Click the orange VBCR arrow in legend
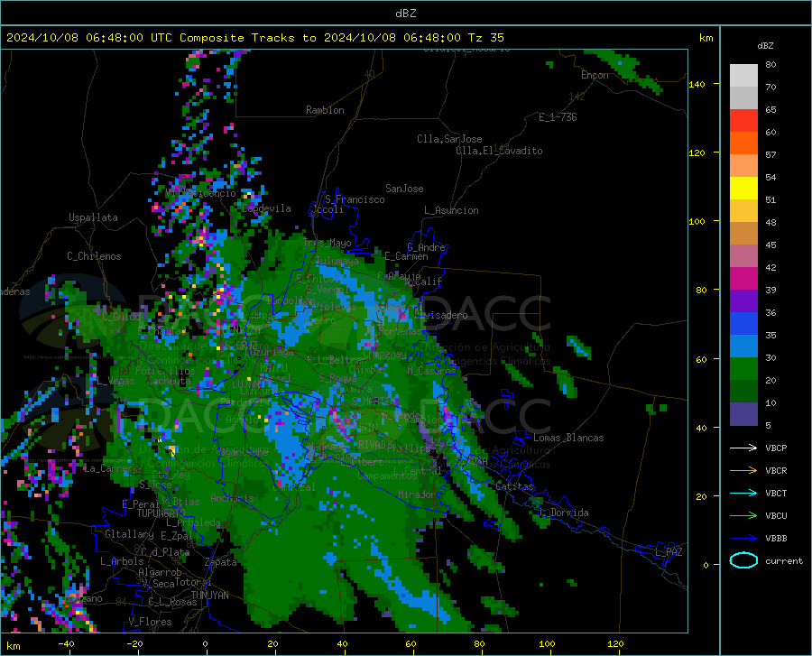Screen dimensions: 812x656 (x=743, y=471)
